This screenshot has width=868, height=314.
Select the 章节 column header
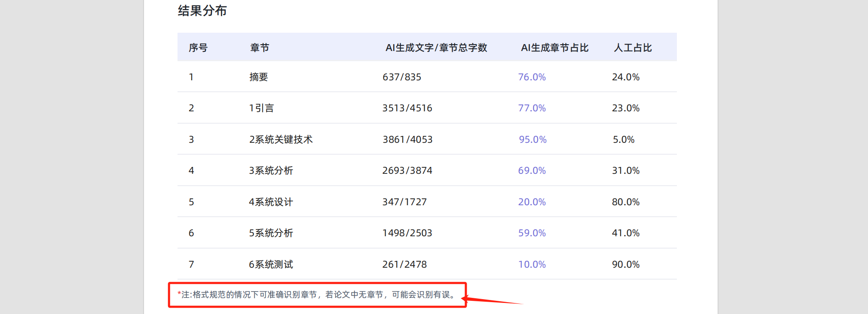259,48
